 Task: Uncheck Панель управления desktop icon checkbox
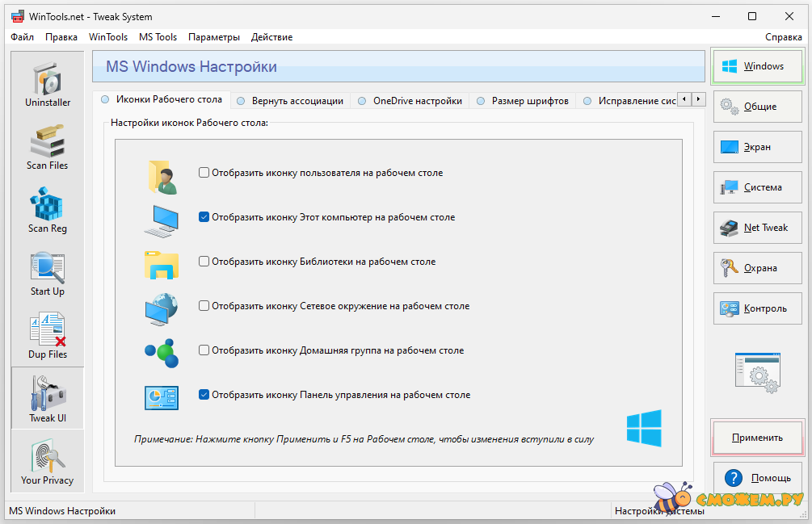(x=204, y=395)
